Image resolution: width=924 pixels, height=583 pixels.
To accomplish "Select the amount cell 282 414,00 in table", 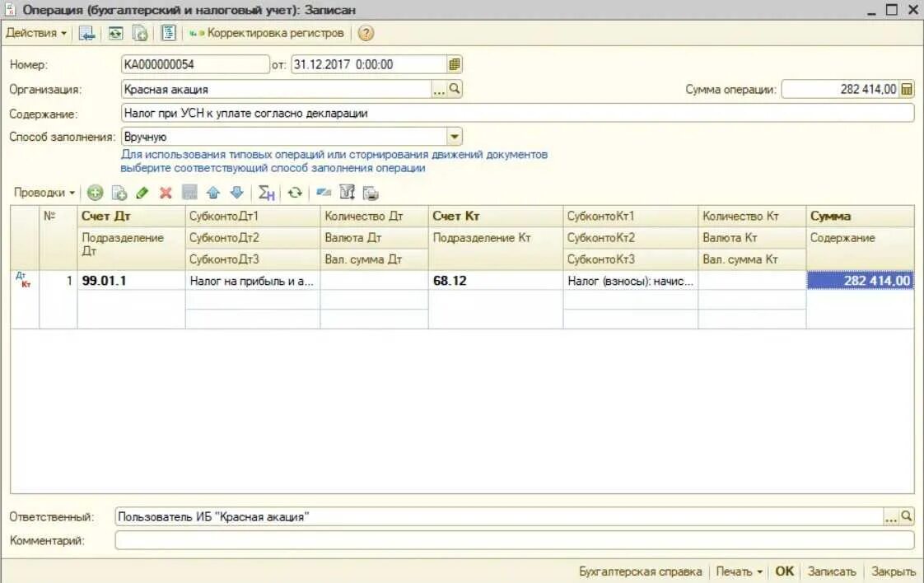I will pyautogui.click(x=860, y=281).
